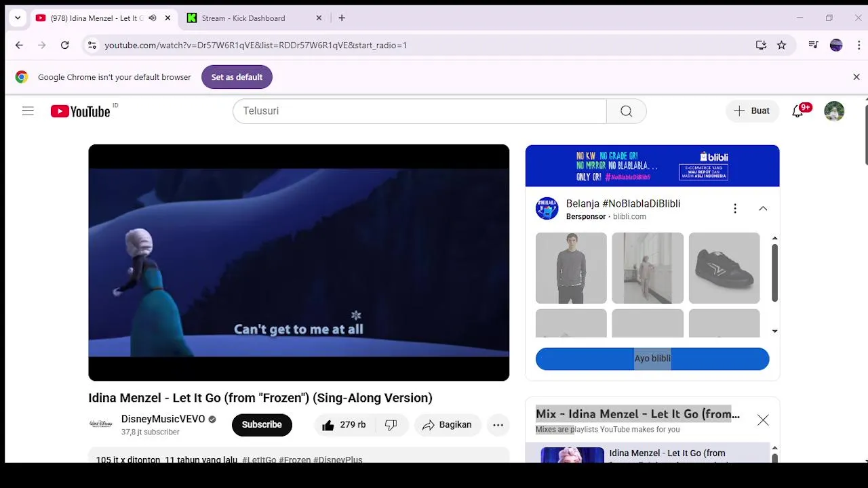Go to YouTube home via the logo
Viewport: 868px width, 488px height.
81,111
